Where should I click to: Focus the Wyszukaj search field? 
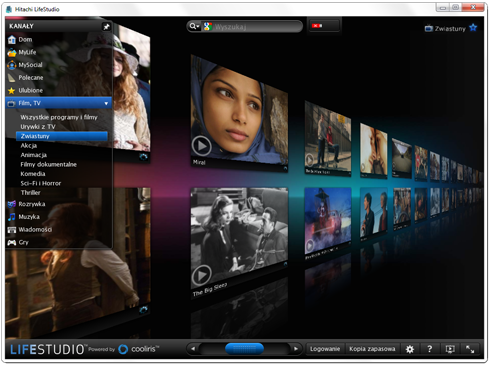[257, 27]
